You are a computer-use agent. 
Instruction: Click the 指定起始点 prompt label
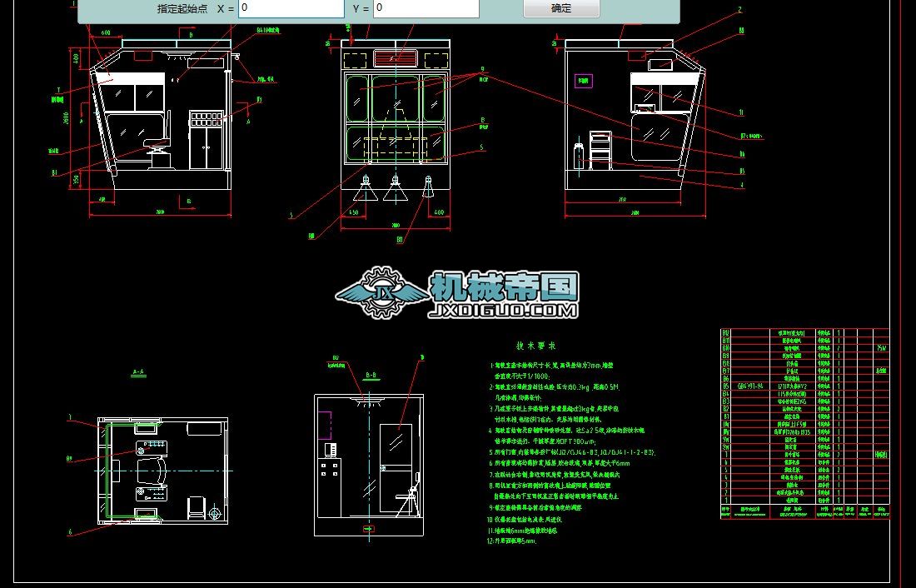click(182, 9)
